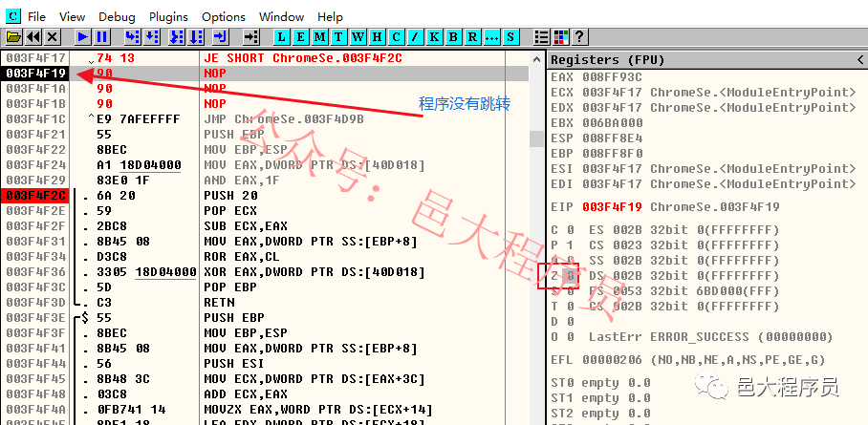Show Executable modules with E button
The width and height of the screenshot is (868, 425).
pyautogui.click(x=300, y=37)
